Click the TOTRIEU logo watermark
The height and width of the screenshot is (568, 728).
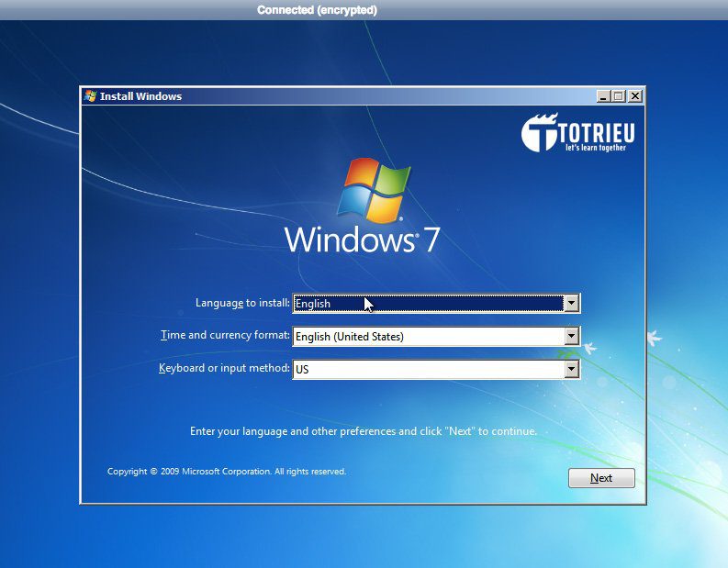(x=578, y=134)
